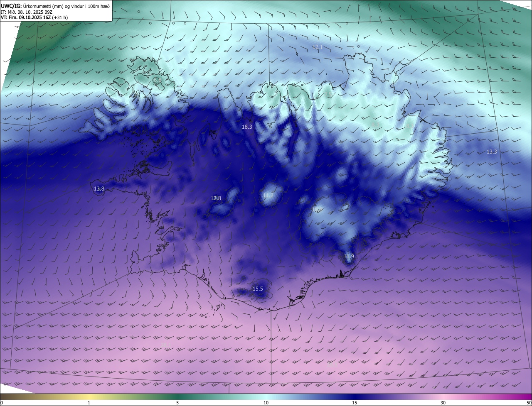Screen dimensions: 532x406
Task: Click the 13.3 value label east of Iceland
Action: coord(492,152)
